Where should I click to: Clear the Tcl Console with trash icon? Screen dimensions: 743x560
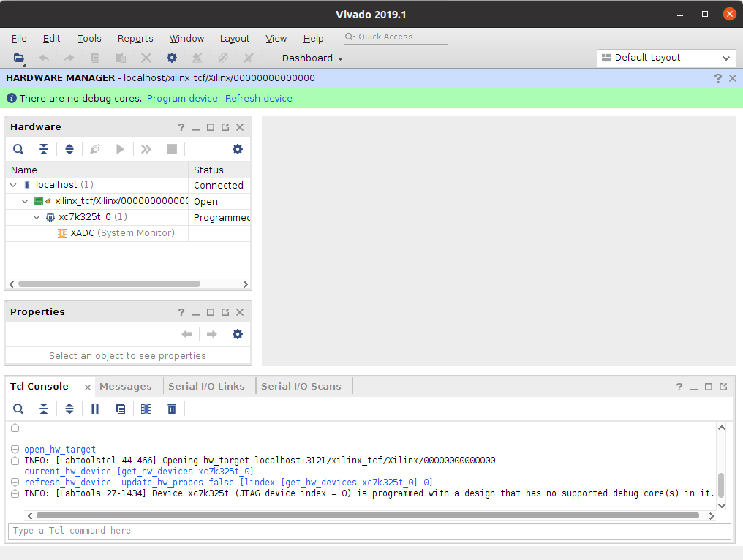coord(172,409)
